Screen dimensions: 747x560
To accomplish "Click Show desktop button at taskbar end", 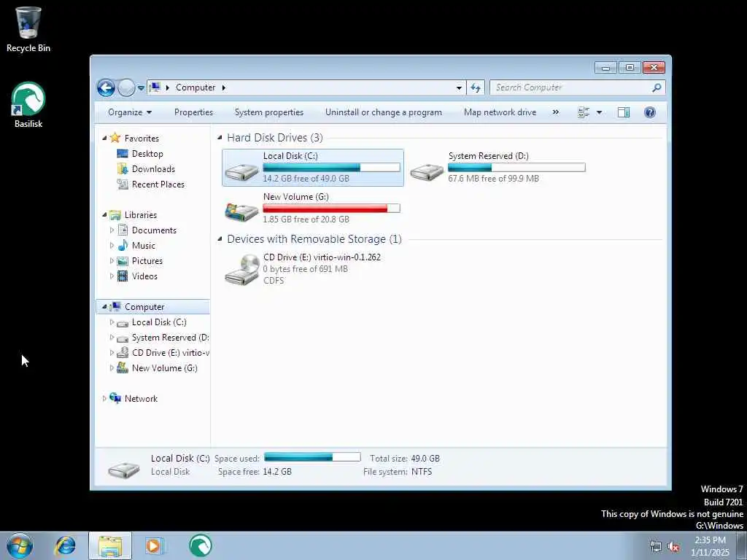I will [742, 545].
